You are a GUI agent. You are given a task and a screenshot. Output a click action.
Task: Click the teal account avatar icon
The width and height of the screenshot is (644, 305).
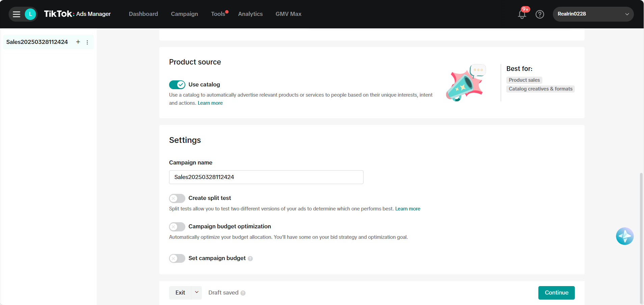30,14
